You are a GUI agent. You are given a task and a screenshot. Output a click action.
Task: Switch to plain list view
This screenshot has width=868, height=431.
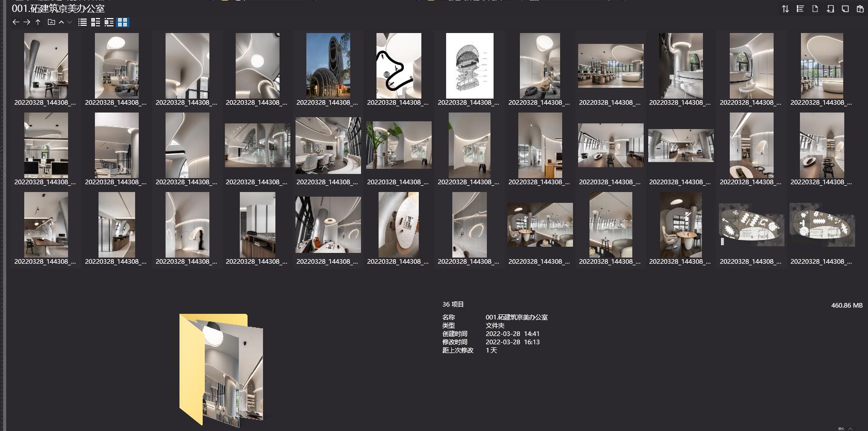tap(83, 22)
